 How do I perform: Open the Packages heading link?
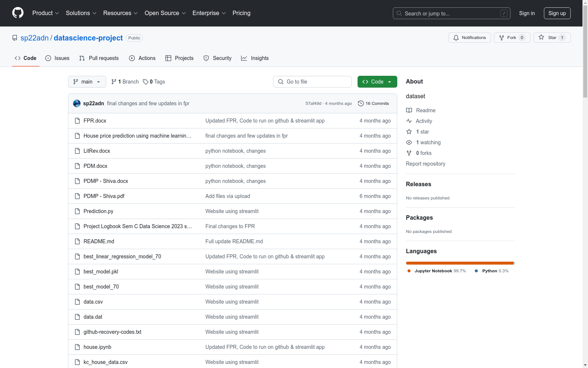click(x=419, y=217)
